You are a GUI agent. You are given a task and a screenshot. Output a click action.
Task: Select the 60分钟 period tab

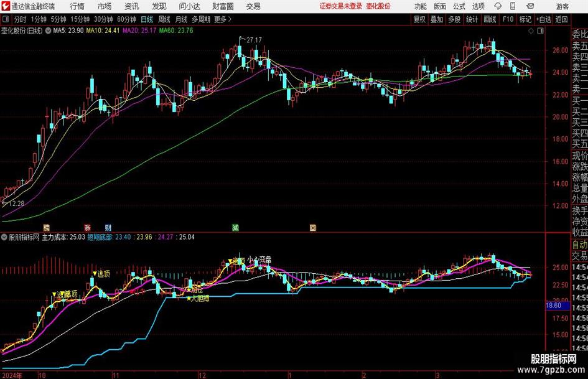[x=126, y=19]
